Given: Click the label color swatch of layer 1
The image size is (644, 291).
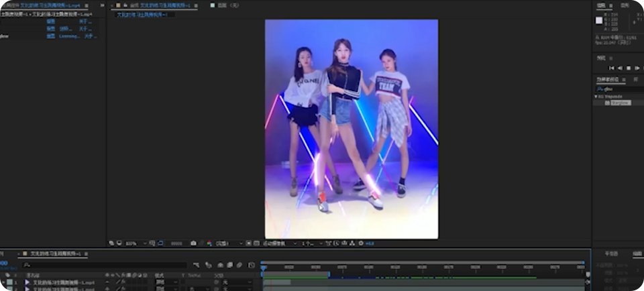Looking at the screenshot, I should [x=9, y=282].
